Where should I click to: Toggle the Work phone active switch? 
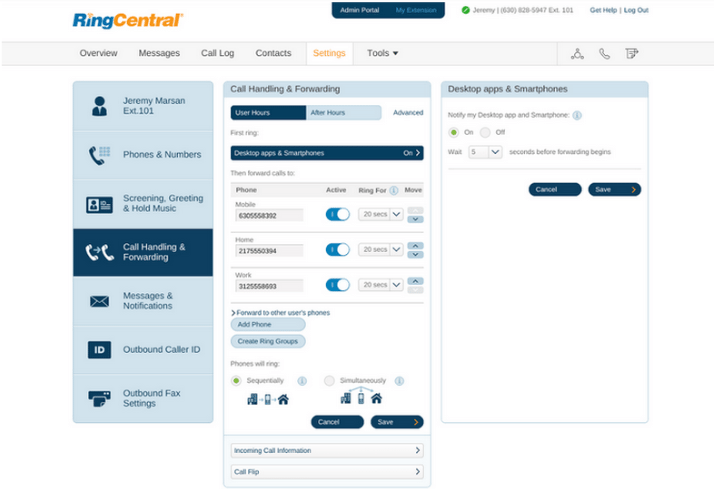tap(337, 285)
